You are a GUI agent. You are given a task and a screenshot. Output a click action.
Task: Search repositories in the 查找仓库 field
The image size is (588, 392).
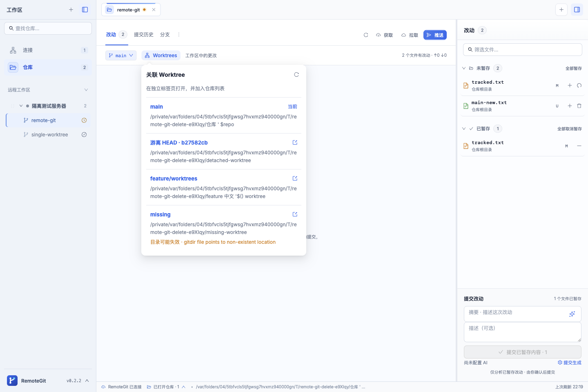pyautogui.click(x=48, y=29)
